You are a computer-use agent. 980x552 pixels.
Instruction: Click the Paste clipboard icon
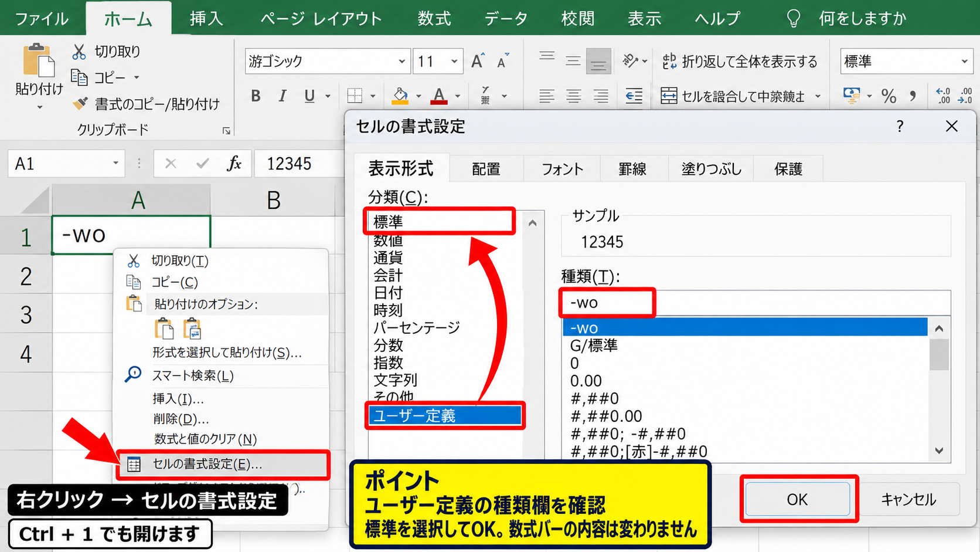(39, 60)
